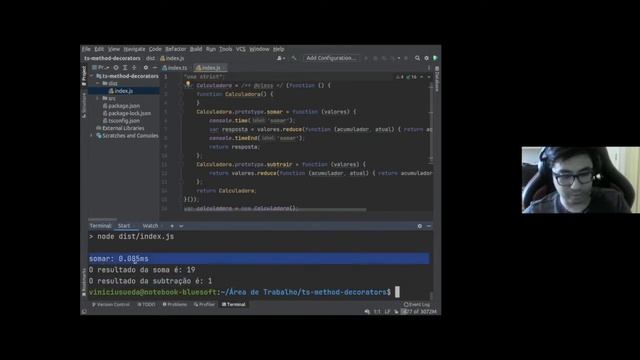
Task: Open the Problems tool window
Action: pos(175,304)
